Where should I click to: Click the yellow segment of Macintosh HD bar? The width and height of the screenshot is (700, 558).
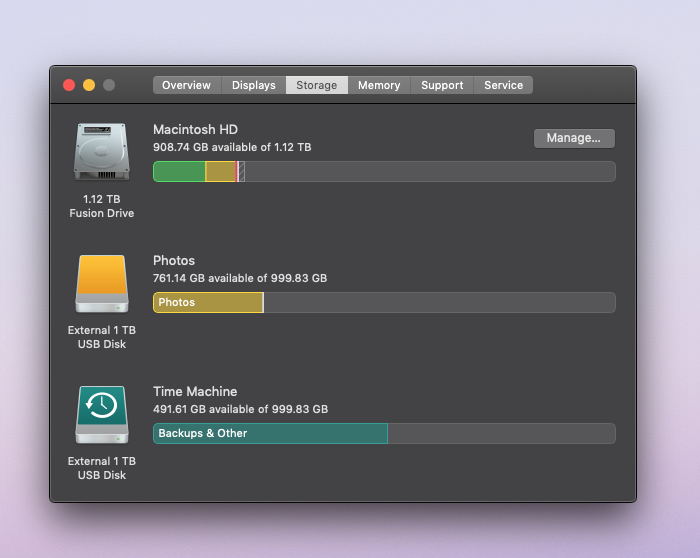click(x=221, y=172)
